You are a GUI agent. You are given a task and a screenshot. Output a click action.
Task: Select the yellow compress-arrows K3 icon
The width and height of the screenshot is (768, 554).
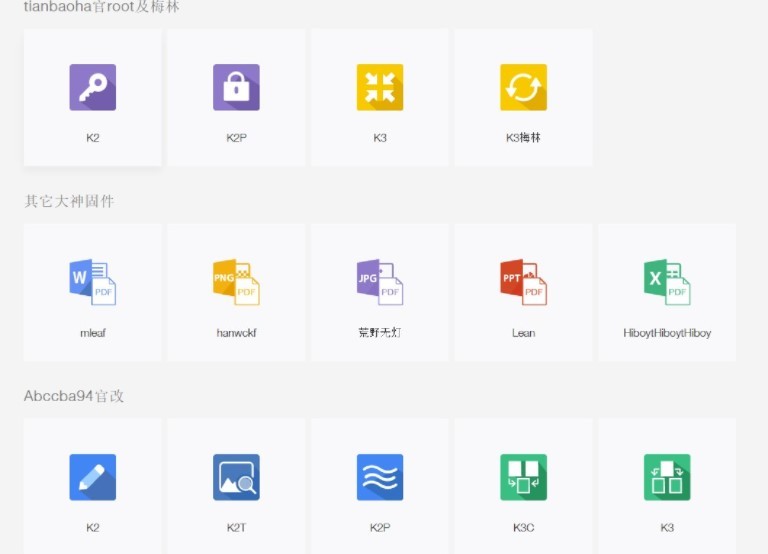pos(380,87)
